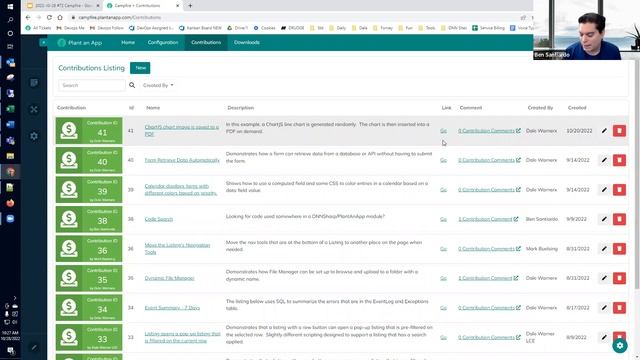
Task: Click the browser home icon
Action: click(x=60, y=18)
